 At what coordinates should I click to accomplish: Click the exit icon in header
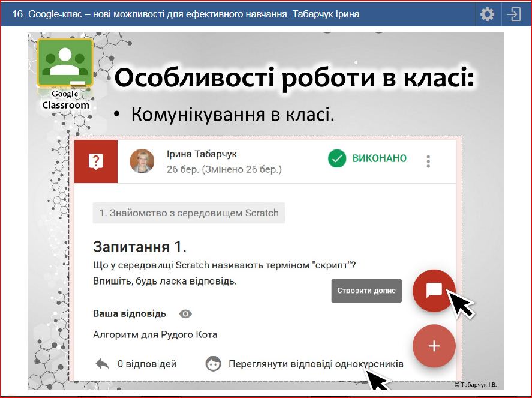(x=513, y=14)
